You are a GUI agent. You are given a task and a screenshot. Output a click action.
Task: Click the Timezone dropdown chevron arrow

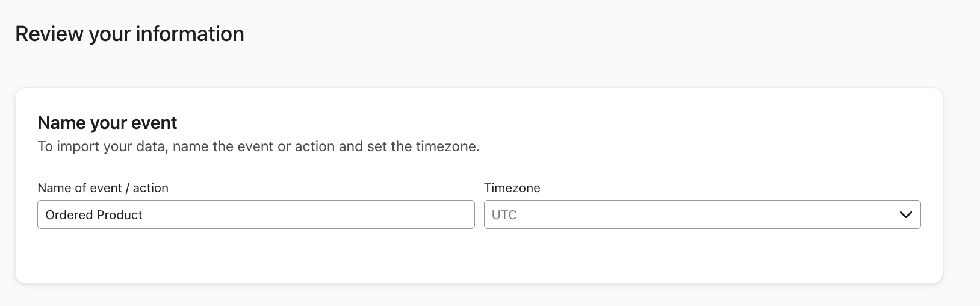905,215
